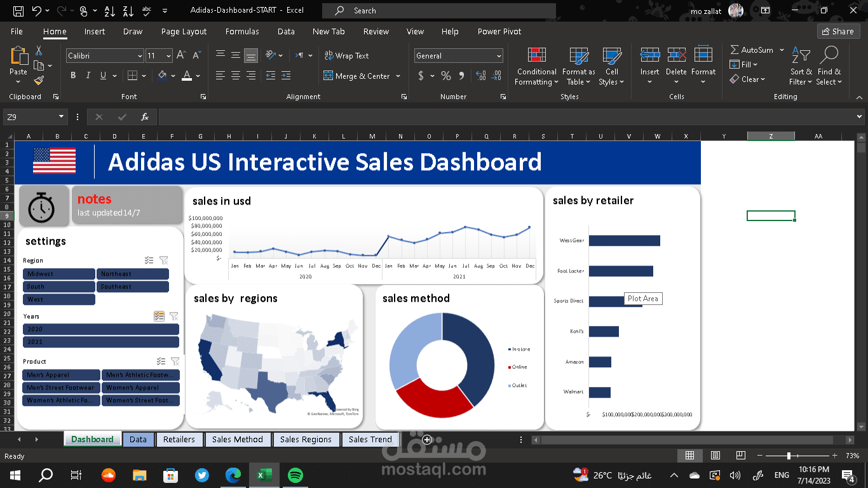Click the formula bar input
The image size is (868, 488).
click(506, 117)
